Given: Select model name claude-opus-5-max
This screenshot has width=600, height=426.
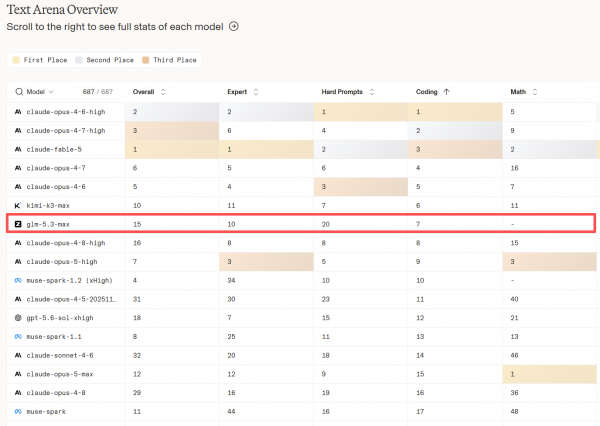Looking at the screenshot, I should [x=60, y=374].
